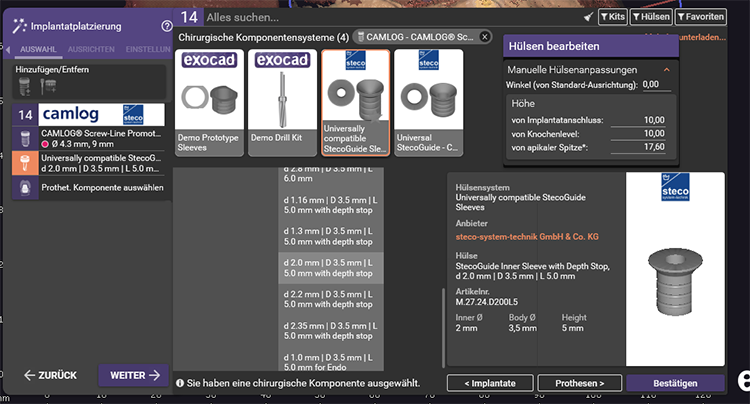Edit von Knochenlevel height value
Image resolution: width=750 pixels, height=404 pixels.
tap(638, 134)
